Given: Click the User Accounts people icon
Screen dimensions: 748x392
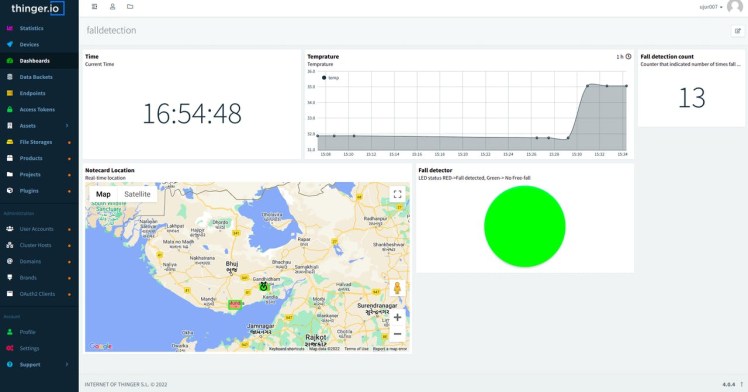Looking at the screenshot, I should point(10,229).
